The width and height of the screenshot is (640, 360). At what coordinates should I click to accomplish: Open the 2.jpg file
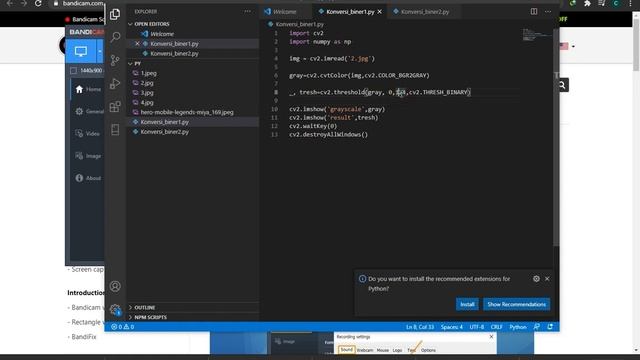click(x=147, y=83)
